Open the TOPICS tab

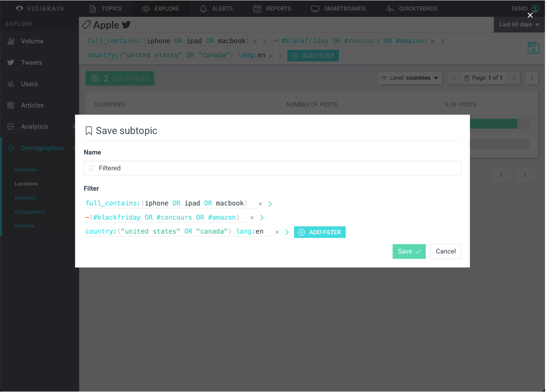click(106, 9)
